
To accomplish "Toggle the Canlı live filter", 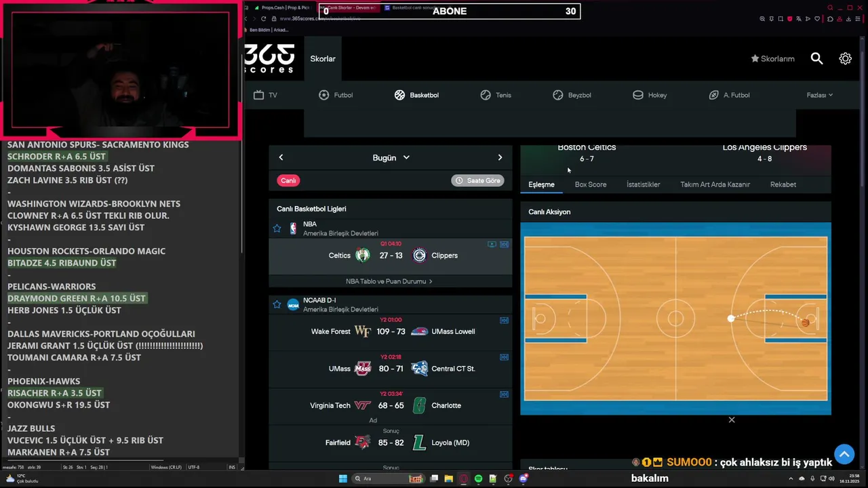I will (288, 180).
